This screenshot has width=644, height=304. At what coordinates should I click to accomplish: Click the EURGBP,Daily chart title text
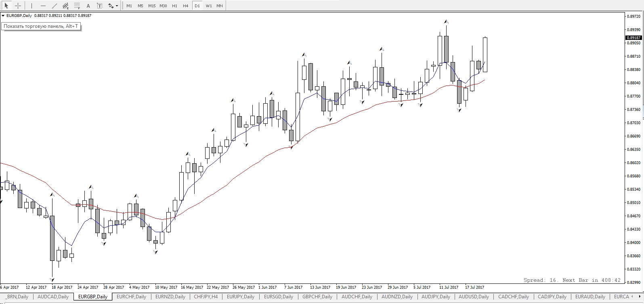(x=19, y=16)
